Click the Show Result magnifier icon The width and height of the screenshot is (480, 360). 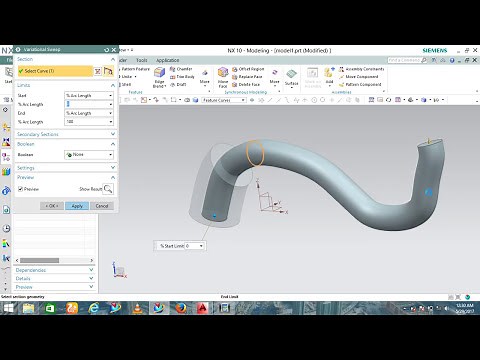pyautogui.click(x=108, y=189)
